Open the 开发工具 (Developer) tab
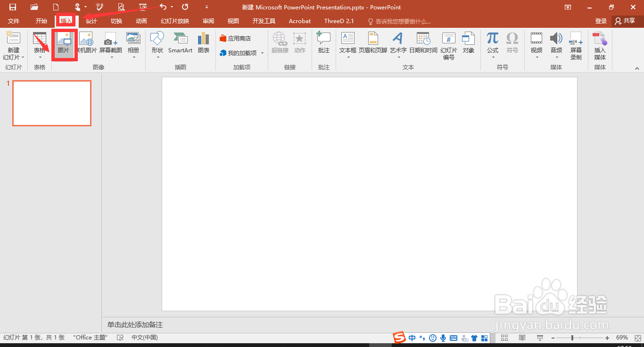 pyautogui.click(x=264, y=21)
